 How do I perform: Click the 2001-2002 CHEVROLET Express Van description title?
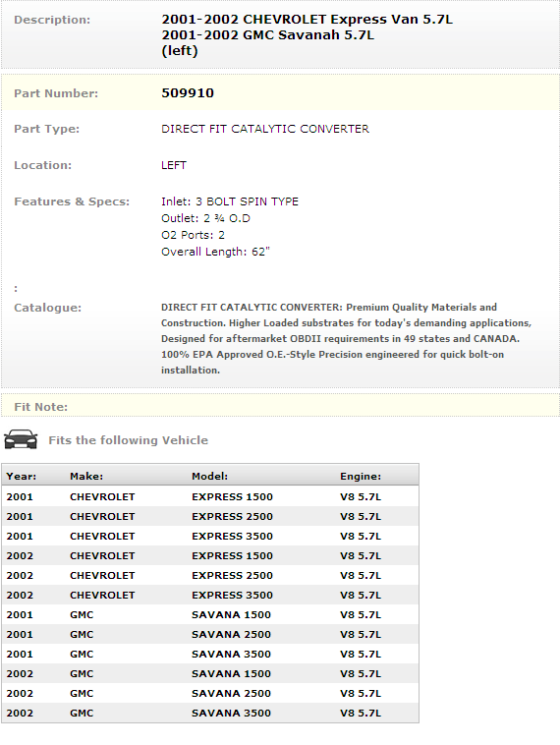point(307,20)
